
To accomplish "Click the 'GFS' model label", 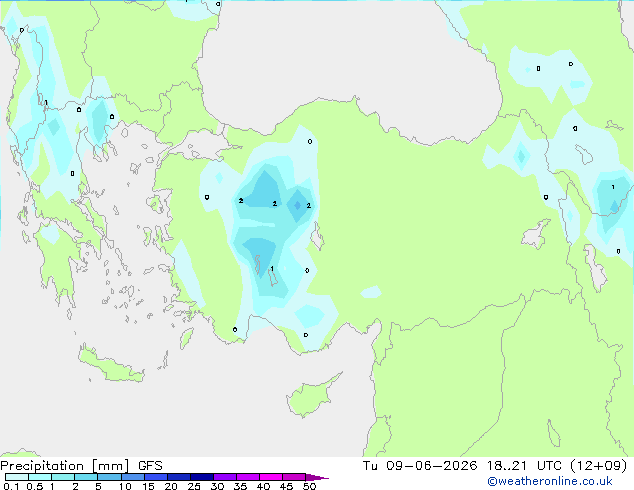I will (150, 466).
